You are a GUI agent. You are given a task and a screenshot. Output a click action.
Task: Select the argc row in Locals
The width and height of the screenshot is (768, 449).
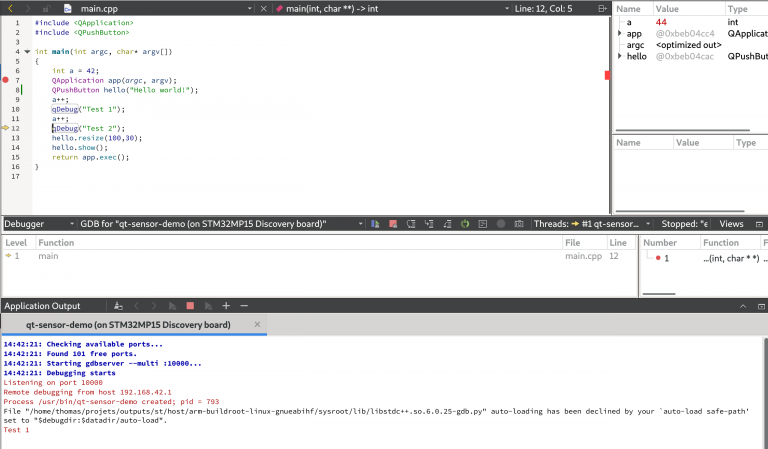click(x=691, y=45)
